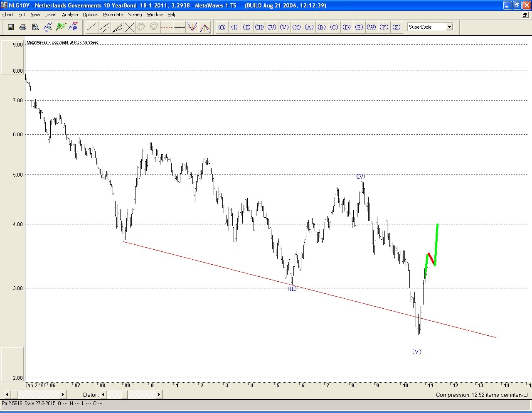Insert corrective wave label (A)
Viewport: 532px width, 413px height.
point(309,27)
